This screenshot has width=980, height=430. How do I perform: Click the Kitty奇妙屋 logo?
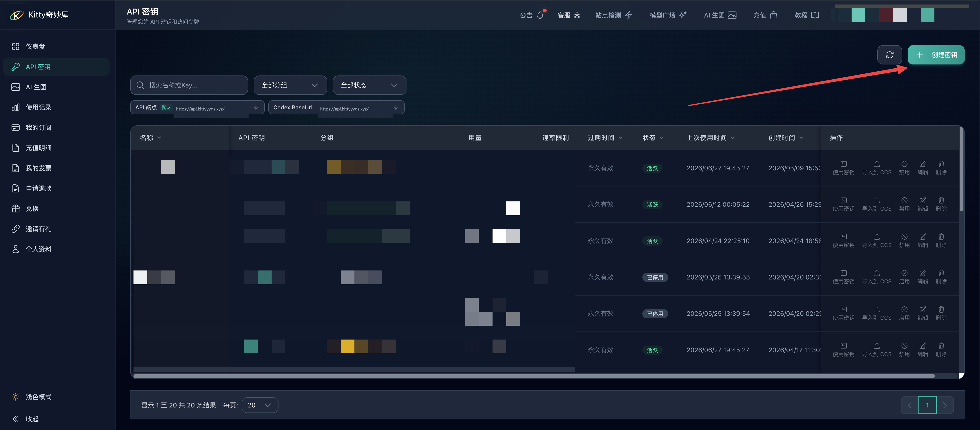click(39, 15)
